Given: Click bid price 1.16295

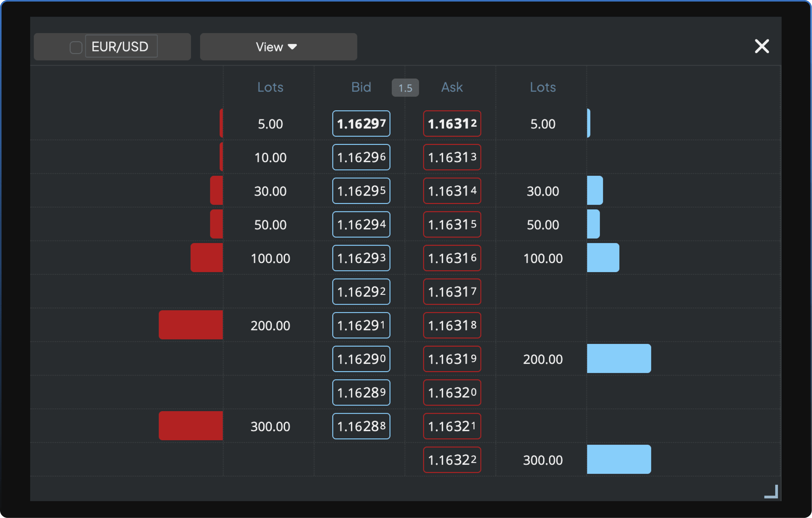Looking at the screenshot, I should [361, 191].
